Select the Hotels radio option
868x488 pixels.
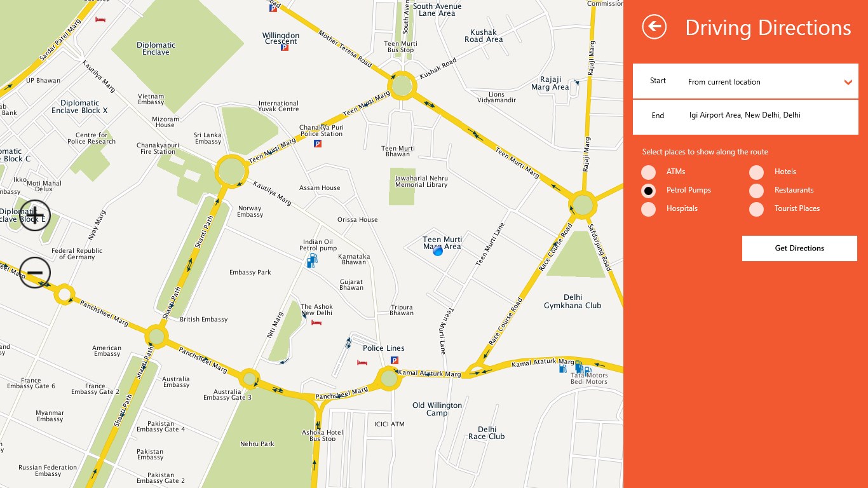tap(756, 172)
